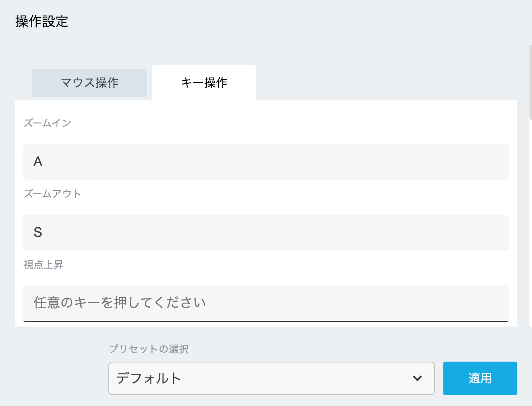Screen dimensions: 532x406
Task: Select the キー操作 tab
Action: pos(204,82)
